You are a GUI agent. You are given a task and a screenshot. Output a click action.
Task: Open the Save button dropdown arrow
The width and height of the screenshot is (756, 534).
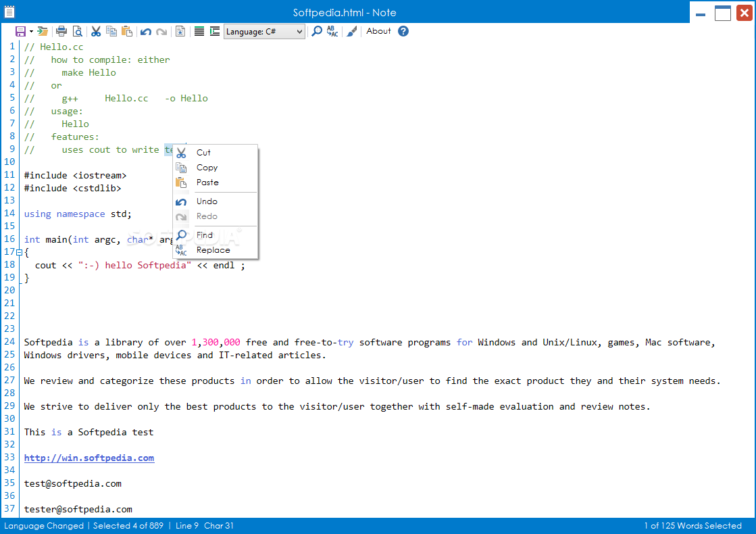31,31
